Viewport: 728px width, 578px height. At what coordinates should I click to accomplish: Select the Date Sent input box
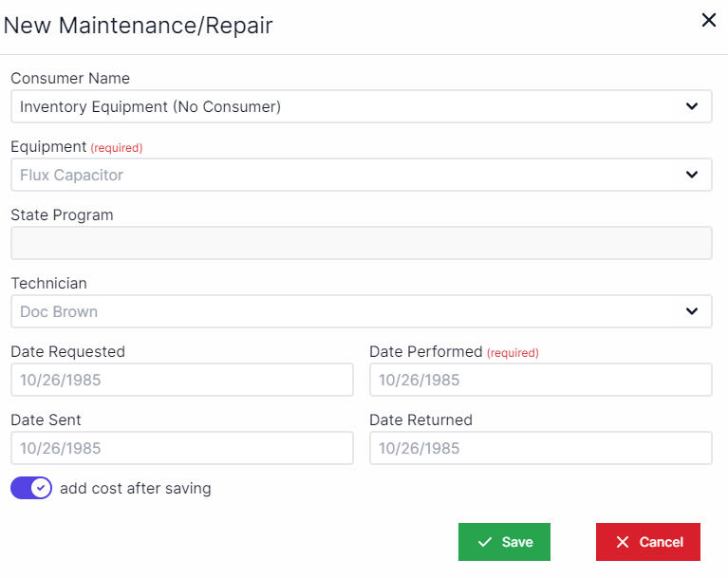click(x=181, y=448)
